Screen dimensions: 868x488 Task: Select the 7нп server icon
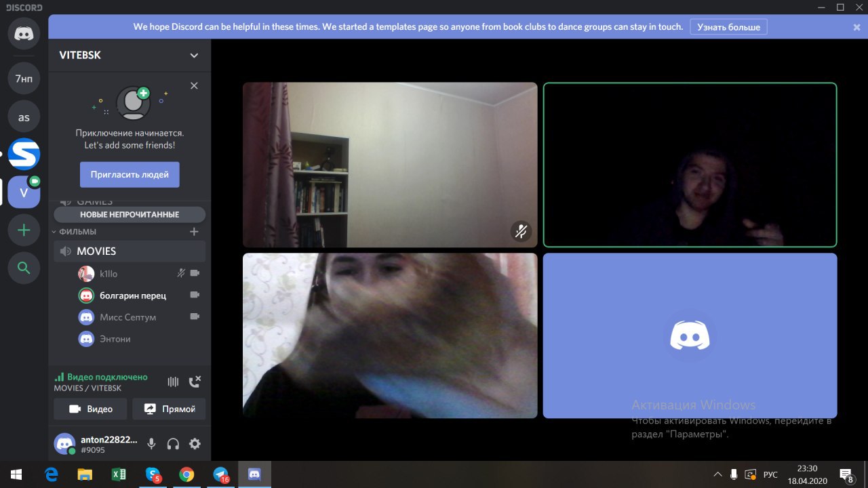click(x=24, y=79)
